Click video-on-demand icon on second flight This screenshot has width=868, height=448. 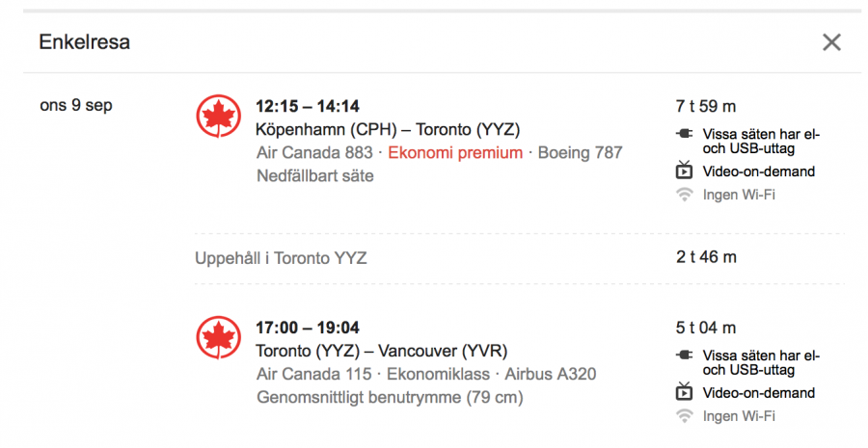[x=685, y=393]
